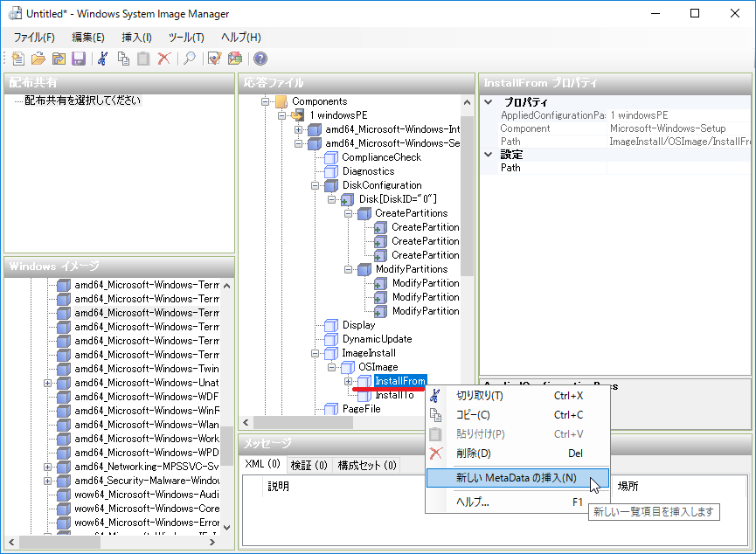The height and width of the screenshot is (554, 756).
Task: Click the red X Delete toolbar icon
Action: coord(164,59)
